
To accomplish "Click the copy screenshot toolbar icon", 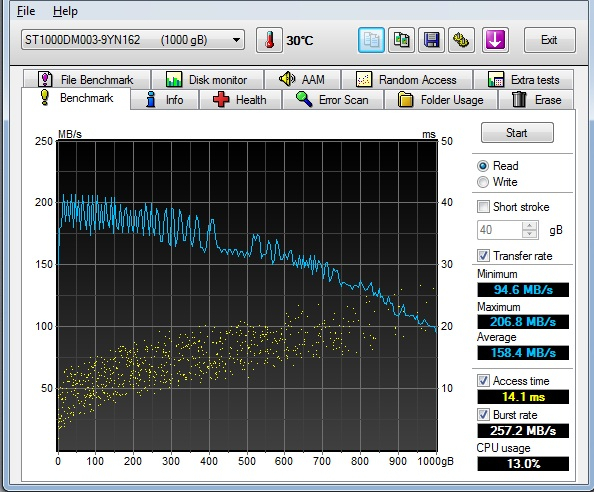I will 402,40.
